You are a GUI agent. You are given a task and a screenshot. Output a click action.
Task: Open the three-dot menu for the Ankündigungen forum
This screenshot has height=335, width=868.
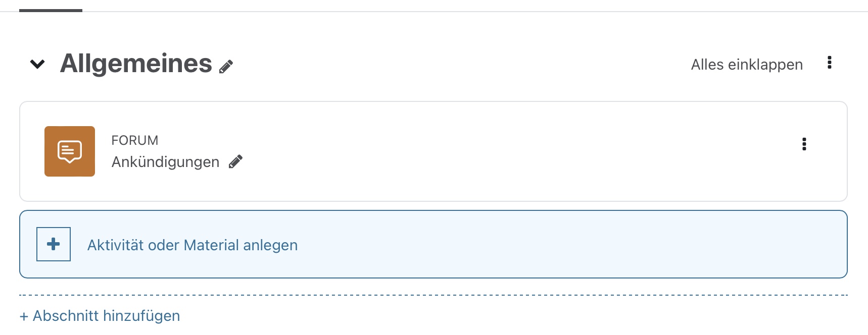pyautogui.click(x=804, y=145)
